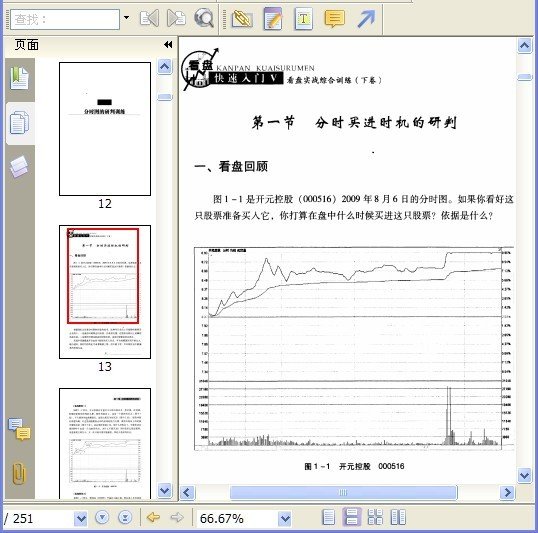Open the comments panel icon
Image resolution: width=538 pixels, height=533 pixels.
tap(19, 429)
